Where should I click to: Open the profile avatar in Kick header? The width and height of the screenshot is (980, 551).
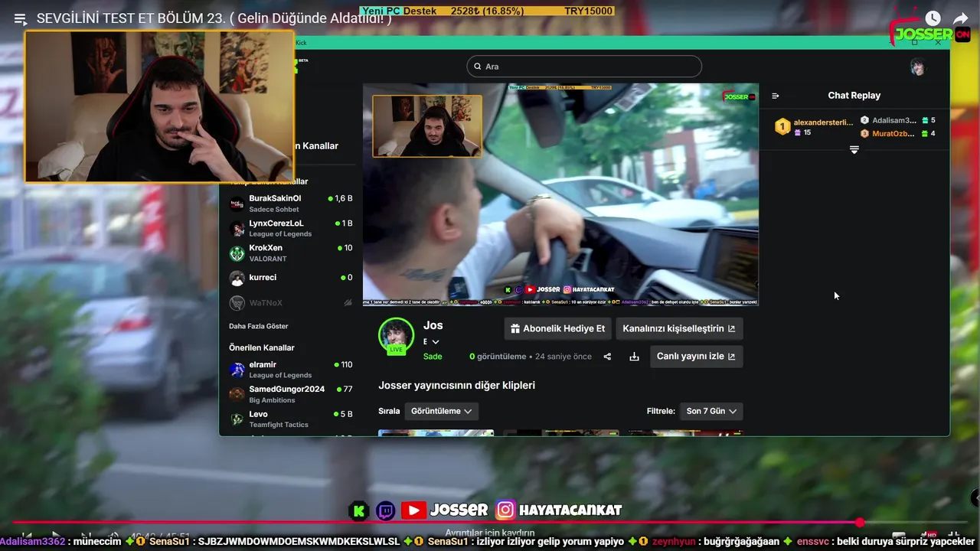coord(917,67)
